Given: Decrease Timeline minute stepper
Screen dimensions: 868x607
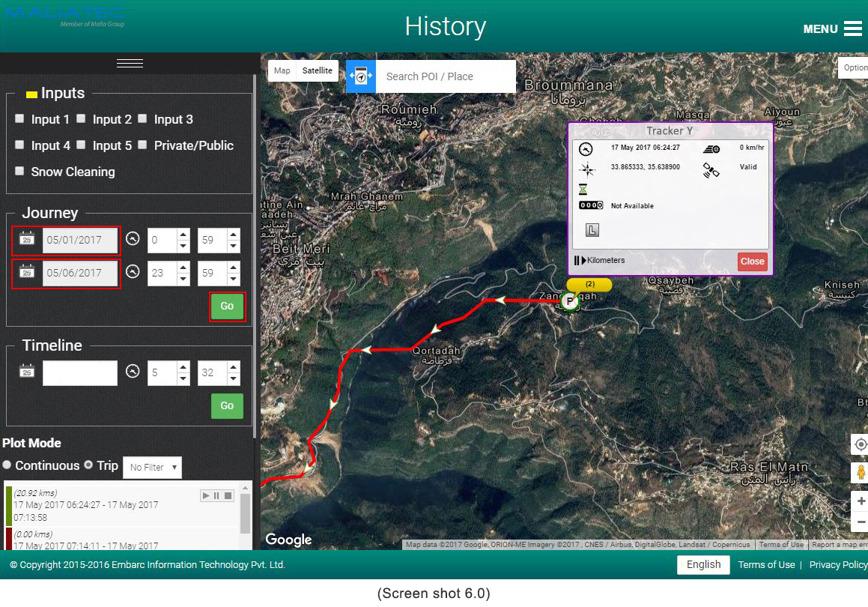Looking at the screenshot, I should (x=234, y=379).
